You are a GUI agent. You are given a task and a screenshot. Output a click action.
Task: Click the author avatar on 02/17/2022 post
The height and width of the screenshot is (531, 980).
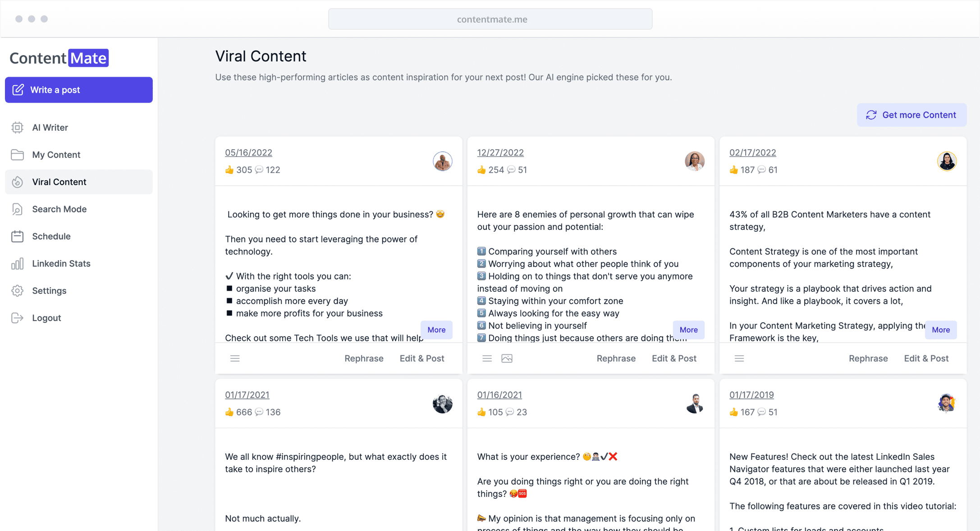pos(947,161)
